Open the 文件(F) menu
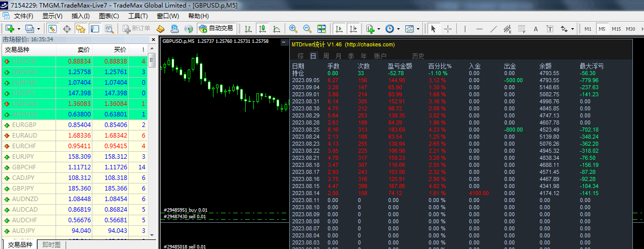Viewport: 644px width, 249px height. 23,16
